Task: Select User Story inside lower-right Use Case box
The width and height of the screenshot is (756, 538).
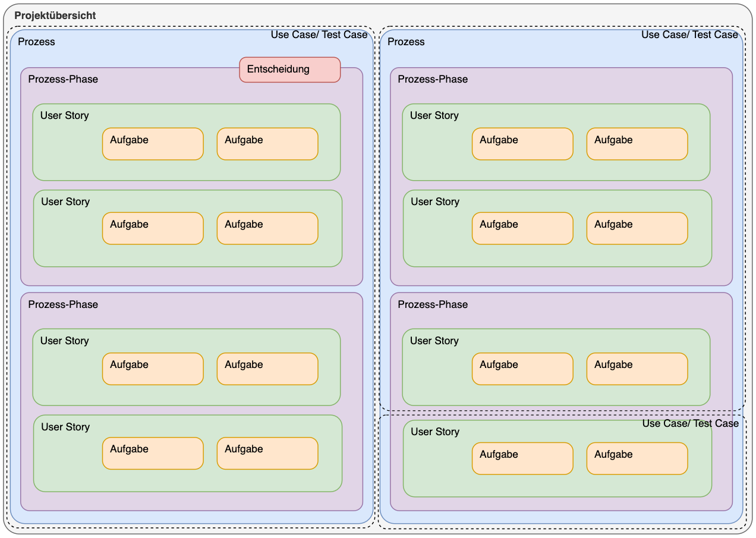Action: pos(435,432)
